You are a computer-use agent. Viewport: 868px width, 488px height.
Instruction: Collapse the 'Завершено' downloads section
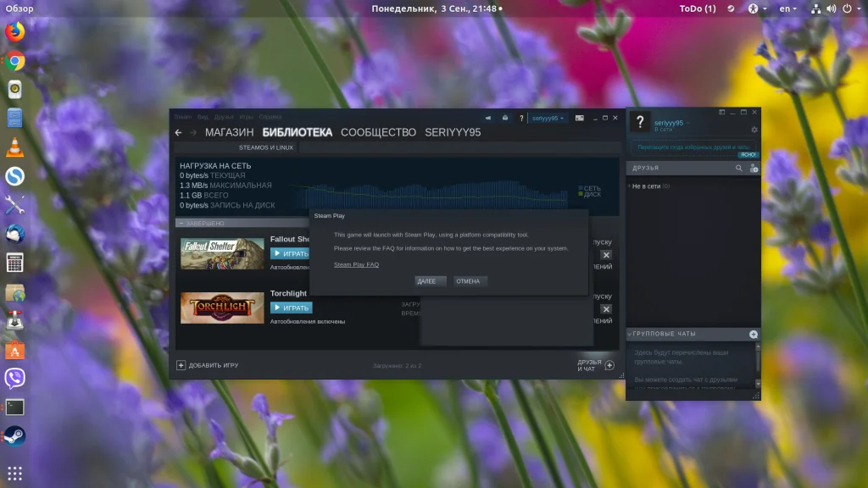coord(181,224)
